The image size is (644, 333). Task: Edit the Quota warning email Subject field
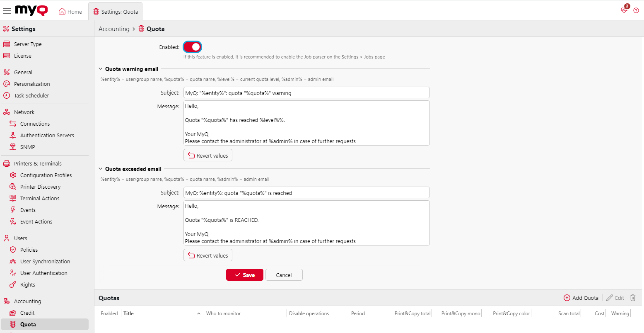click(x=306, y=92)
